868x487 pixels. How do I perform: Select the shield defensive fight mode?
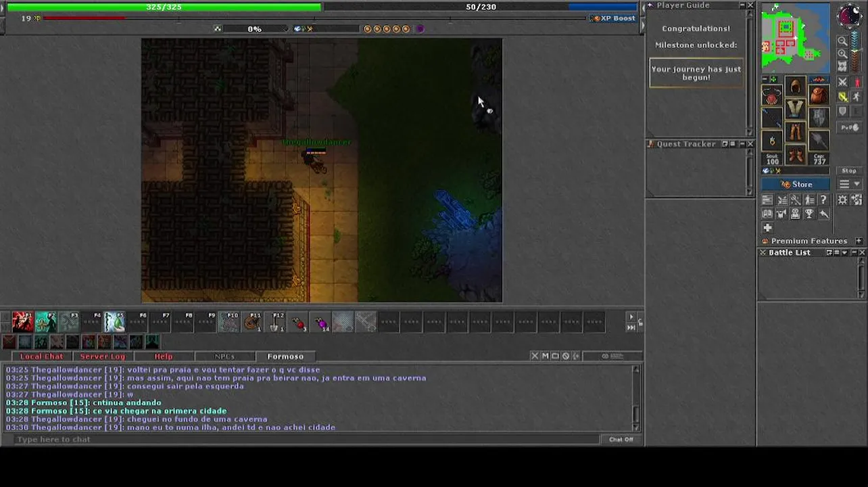[842, 111]
